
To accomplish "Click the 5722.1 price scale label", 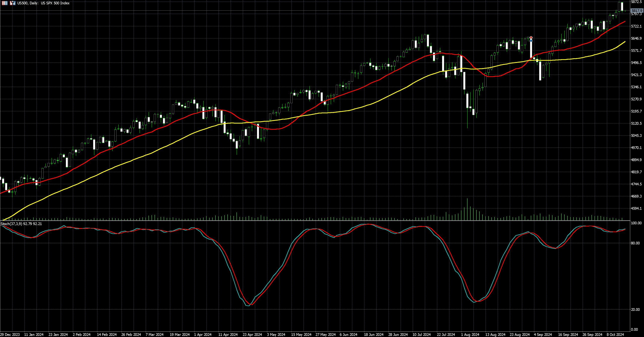I will (x=636, y=26).
